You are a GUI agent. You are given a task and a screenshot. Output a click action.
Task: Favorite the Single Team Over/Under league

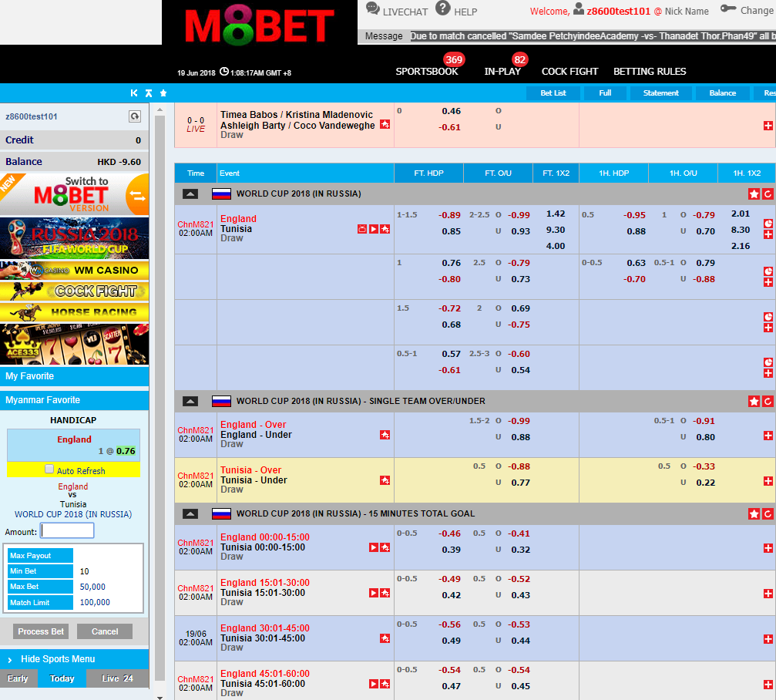[x=754, y=402]
